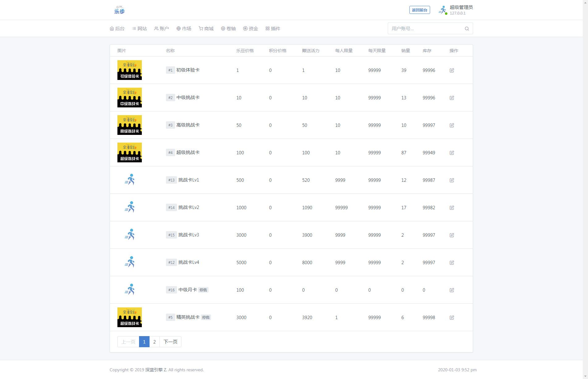
Task: Click the 积分价格 column header
Action: pos(278,51)
